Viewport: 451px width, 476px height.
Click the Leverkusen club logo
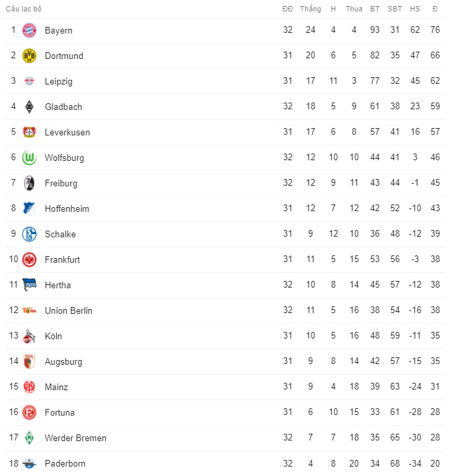point(29,132)
